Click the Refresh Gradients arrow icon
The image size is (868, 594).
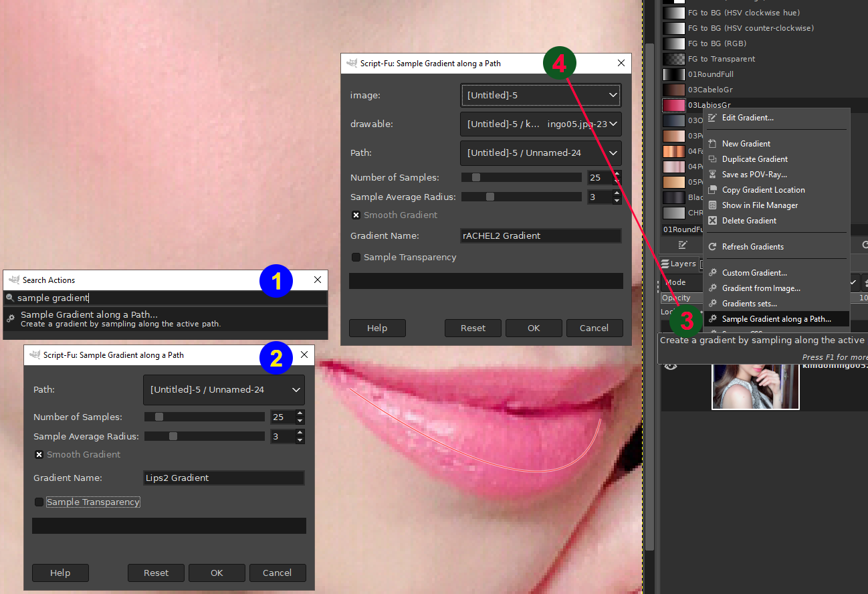tap(712, 247)
